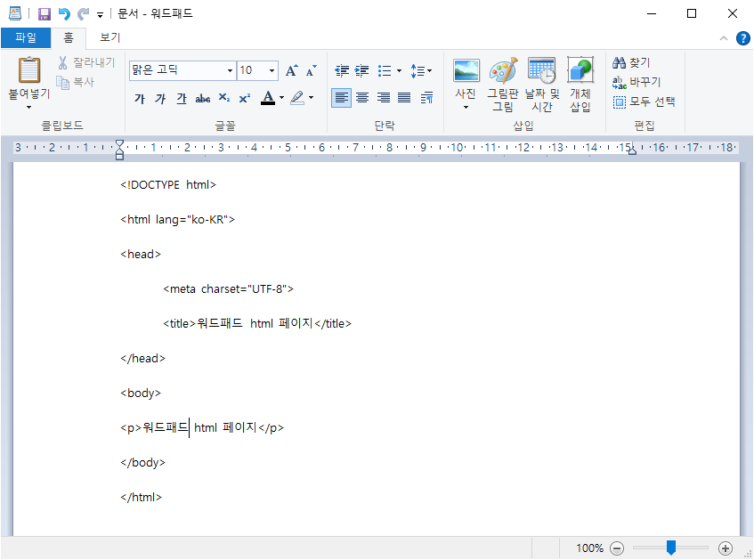Toggle bold formatting
Image resolution: width=754 pixels, height=560 pixels.
click(140, 98)
